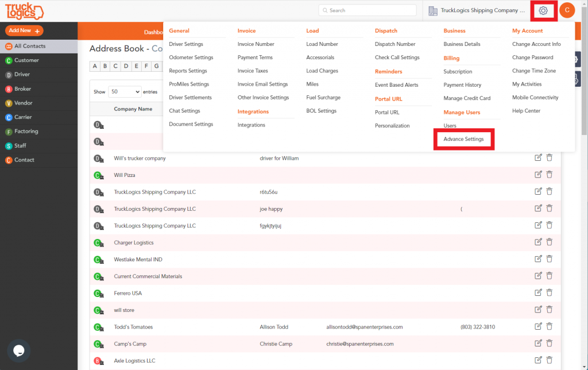Click Ferrero USA customer type icon

[x=98, y=294]
